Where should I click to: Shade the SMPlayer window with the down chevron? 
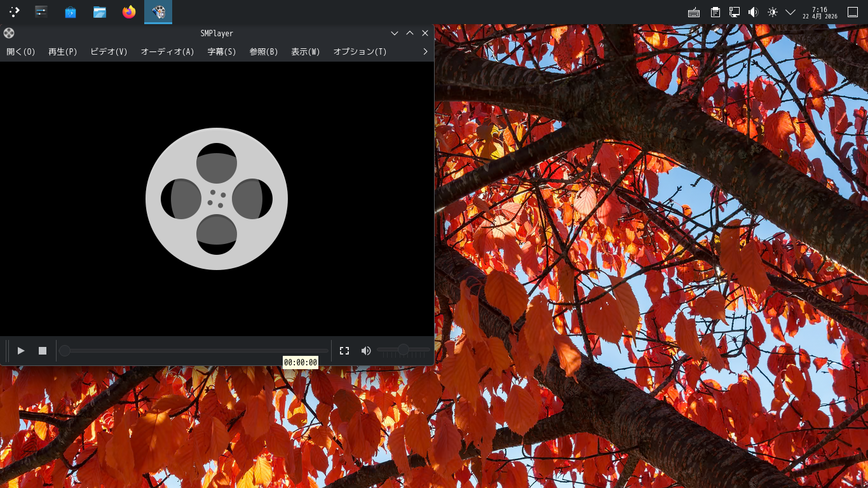(x=395, y=33)
